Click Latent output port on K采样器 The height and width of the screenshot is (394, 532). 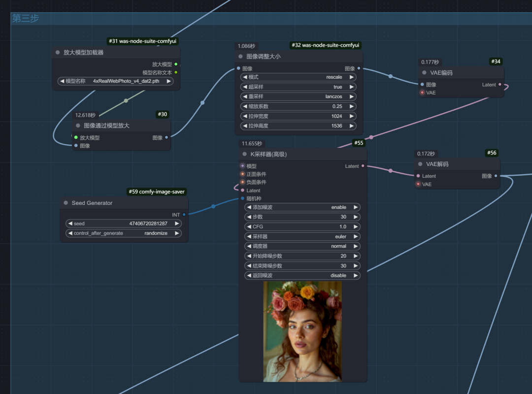[x=363, y=166]
